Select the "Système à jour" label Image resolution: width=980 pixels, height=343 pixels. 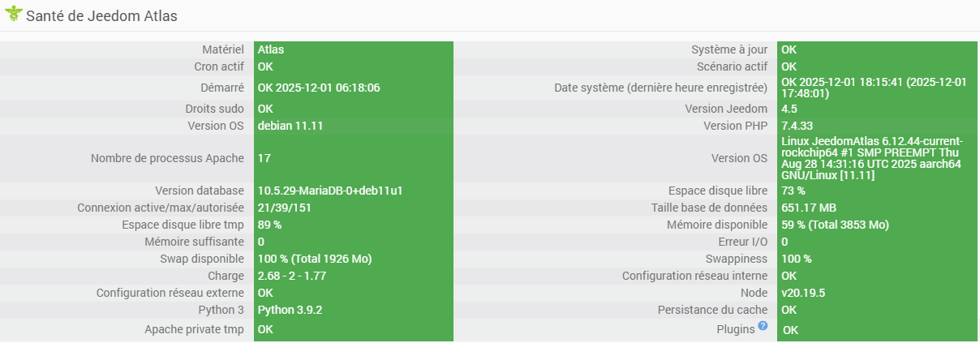click(729, 49)
